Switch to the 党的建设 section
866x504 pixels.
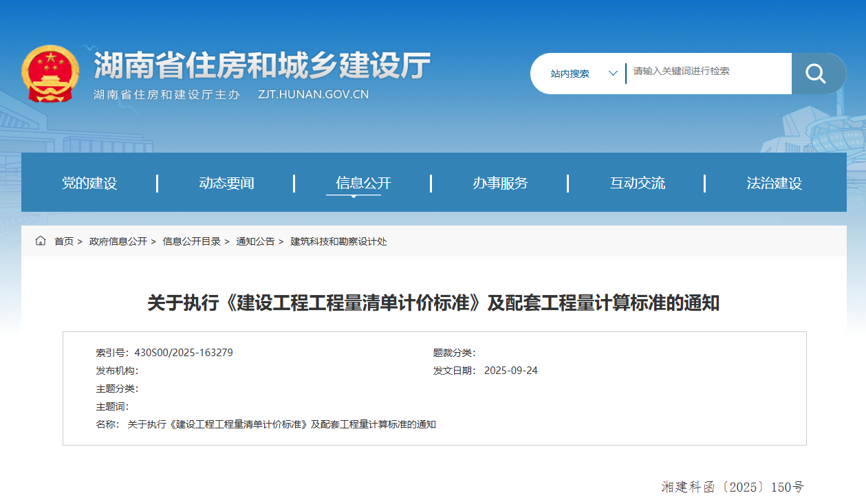pos(89,183)
